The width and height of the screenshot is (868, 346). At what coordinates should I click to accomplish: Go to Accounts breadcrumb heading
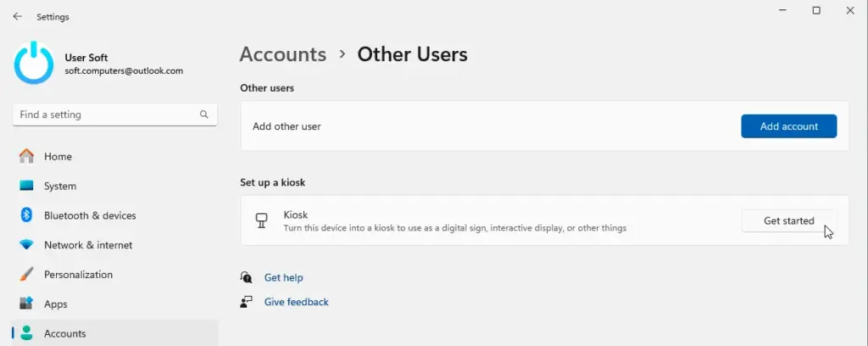pyautogui.click(x=283, y=54)
